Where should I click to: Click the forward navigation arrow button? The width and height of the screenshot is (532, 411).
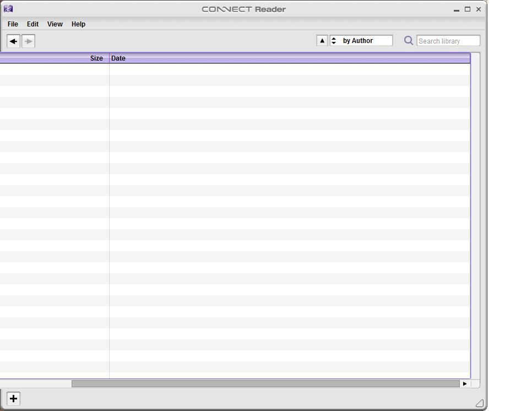(29, 41)
